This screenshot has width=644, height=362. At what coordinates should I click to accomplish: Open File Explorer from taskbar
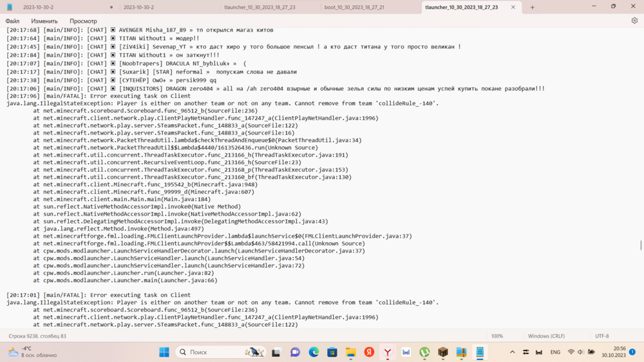click(x=351, y=352)
